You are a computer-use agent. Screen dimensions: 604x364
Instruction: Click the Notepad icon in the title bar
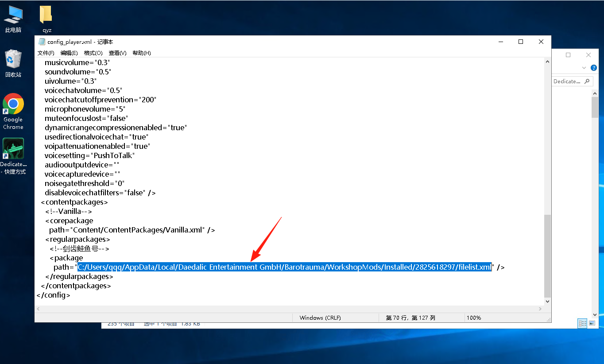click(42, 42)
